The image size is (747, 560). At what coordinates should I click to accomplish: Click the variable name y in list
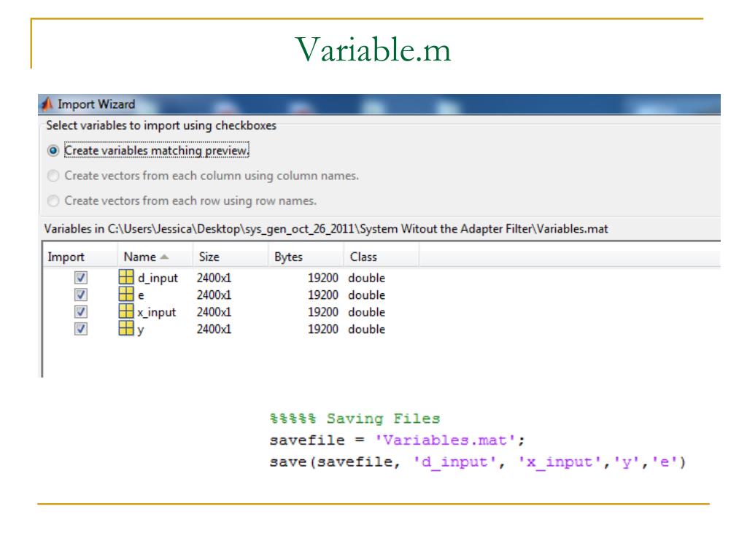click(141, 330)
